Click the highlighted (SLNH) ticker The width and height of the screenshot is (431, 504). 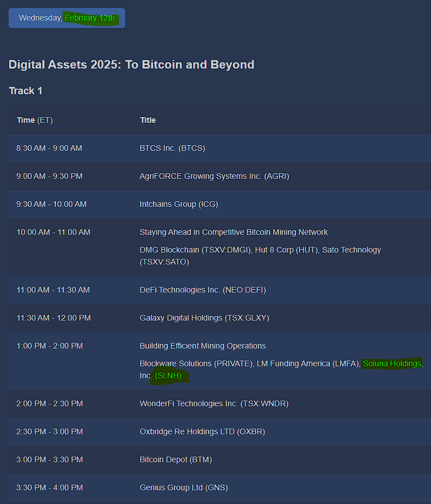(168, 375)
